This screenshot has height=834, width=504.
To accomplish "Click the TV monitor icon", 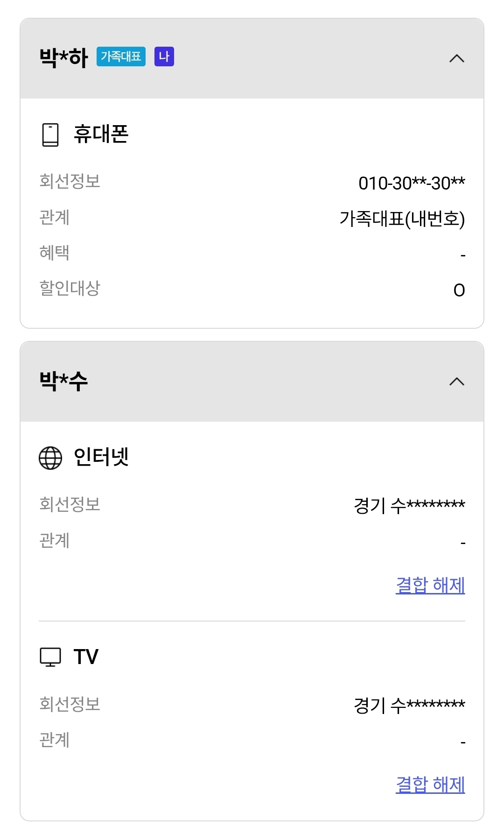I will 50,657.
